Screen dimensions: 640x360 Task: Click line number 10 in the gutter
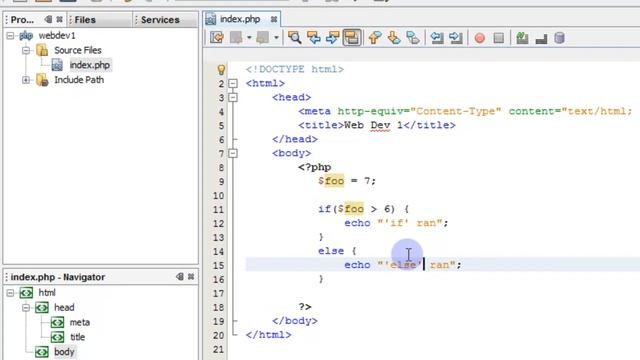pos(218,196)
